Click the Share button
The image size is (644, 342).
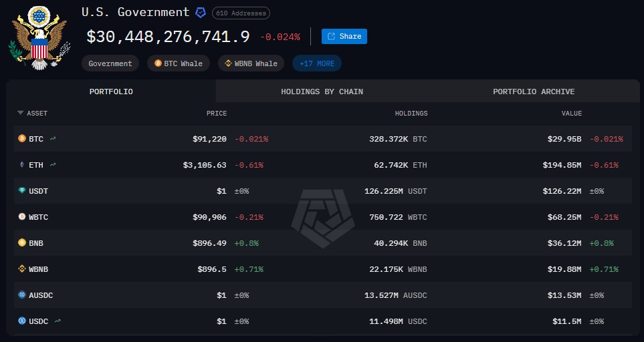(x=344, y=37)
